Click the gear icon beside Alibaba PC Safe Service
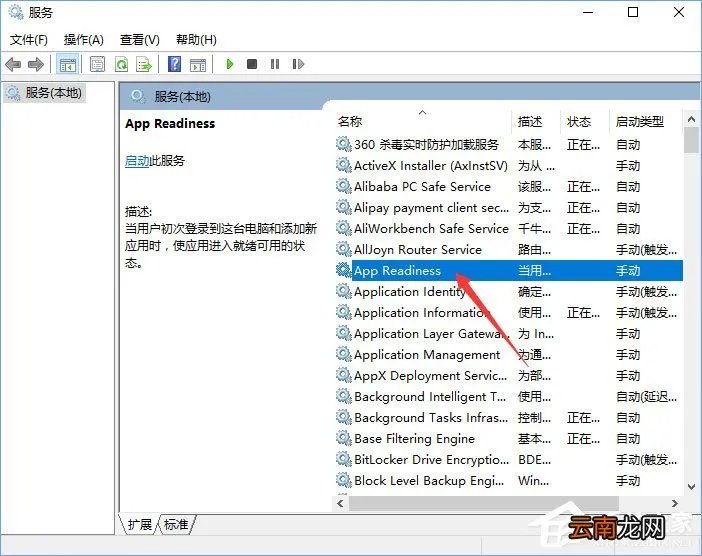 343,186
